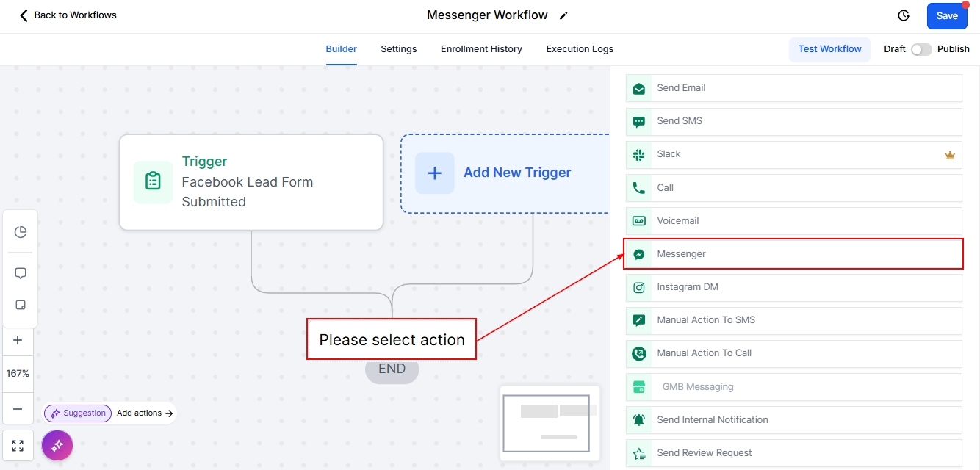Click the Send Review Request star icon
The image size is (980, 470).
[639, 453]
